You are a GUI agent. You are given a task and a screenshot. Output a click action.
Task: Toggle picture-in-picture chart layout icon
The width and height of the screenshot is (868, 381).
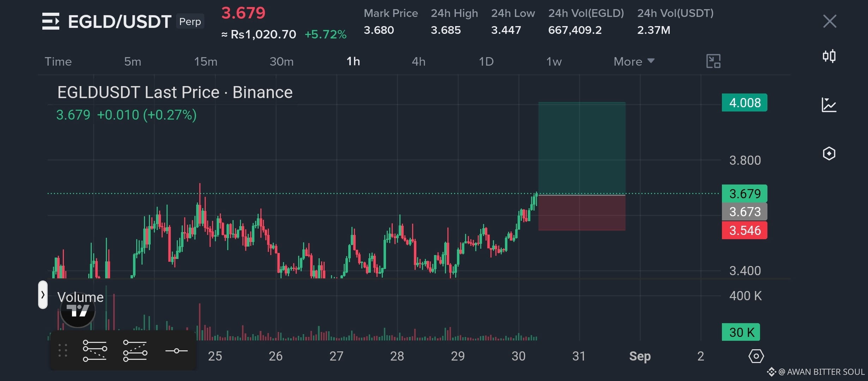click(x=713, y=61)
